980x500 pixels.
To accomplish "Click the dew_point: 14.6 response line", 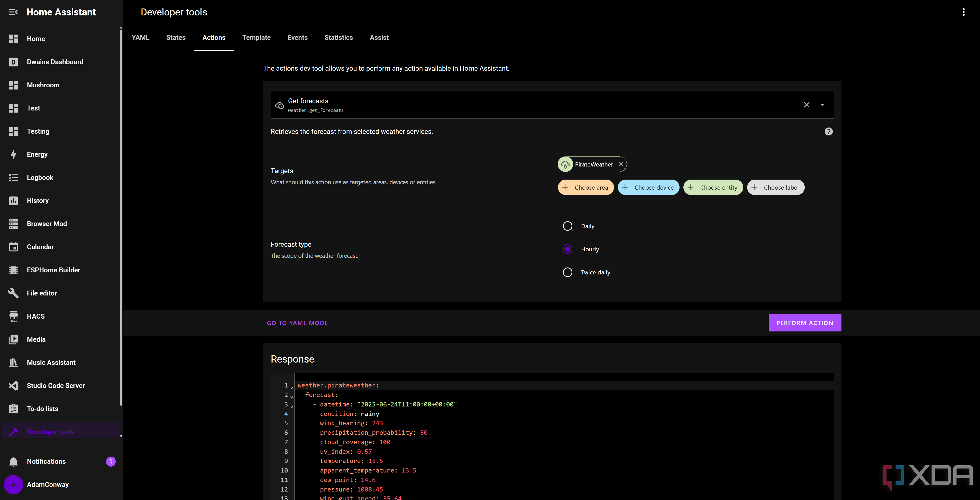I will tap(348, 480).
